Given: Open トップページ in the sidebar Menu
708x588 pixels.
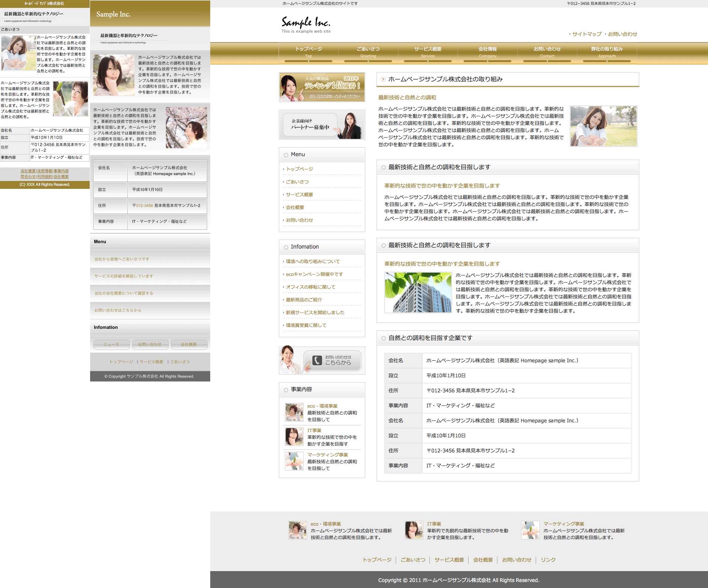Looking at the screenshot, I should 300,169.
